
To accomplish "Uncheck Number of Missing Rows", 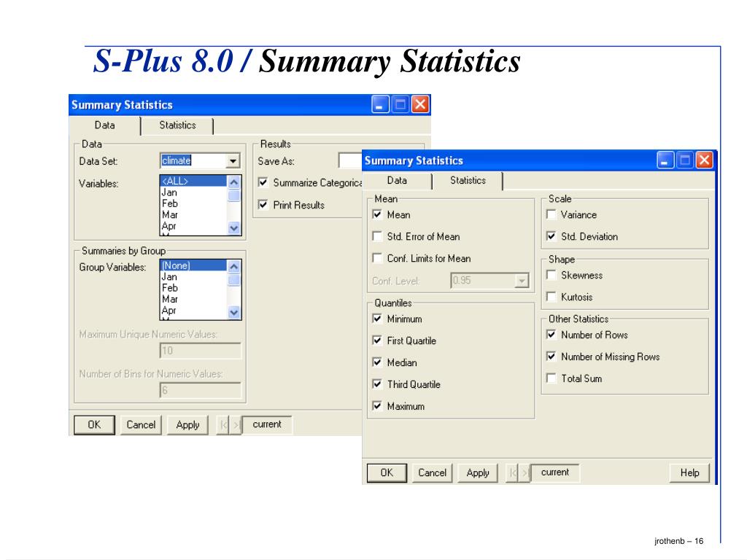I will coord(551,356).
